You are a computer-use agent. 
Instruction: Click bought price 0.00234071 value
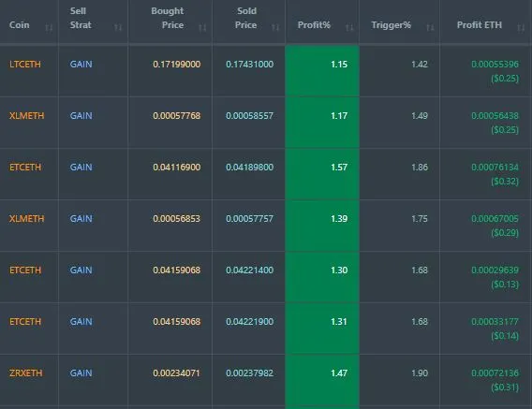click(x=176, y=373)
